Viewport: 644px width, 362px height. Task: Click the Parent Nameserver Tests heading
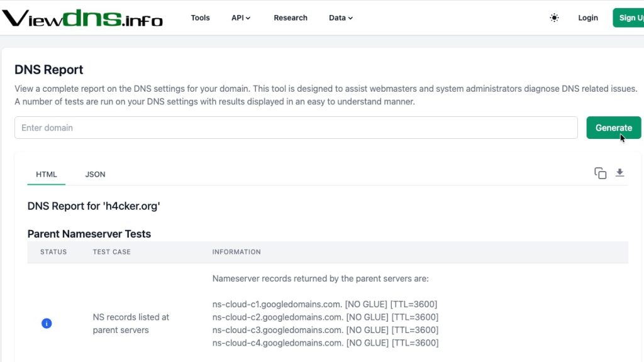click(x=89, y=234)
